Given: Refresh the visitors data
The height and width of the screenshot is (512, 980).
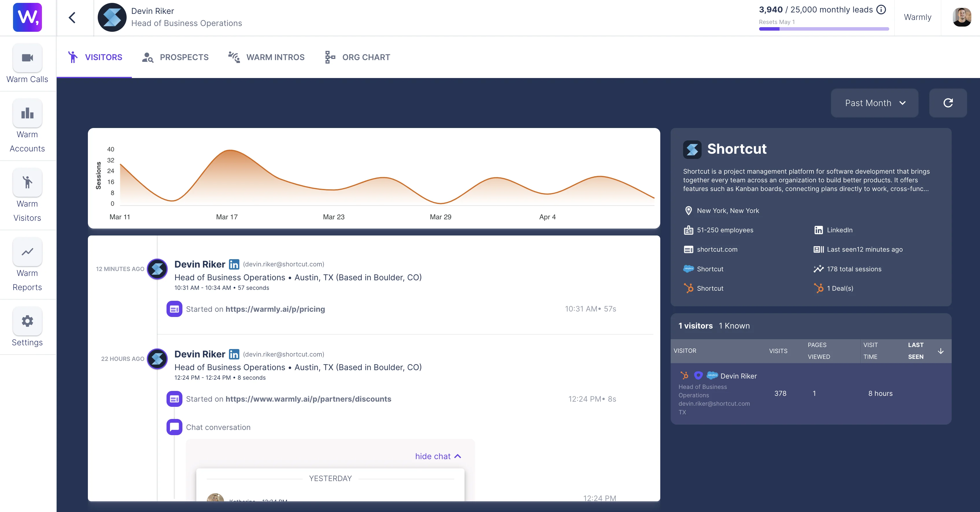Looking at the screenshot, I should pyautogui.click(x=948, y=103).
